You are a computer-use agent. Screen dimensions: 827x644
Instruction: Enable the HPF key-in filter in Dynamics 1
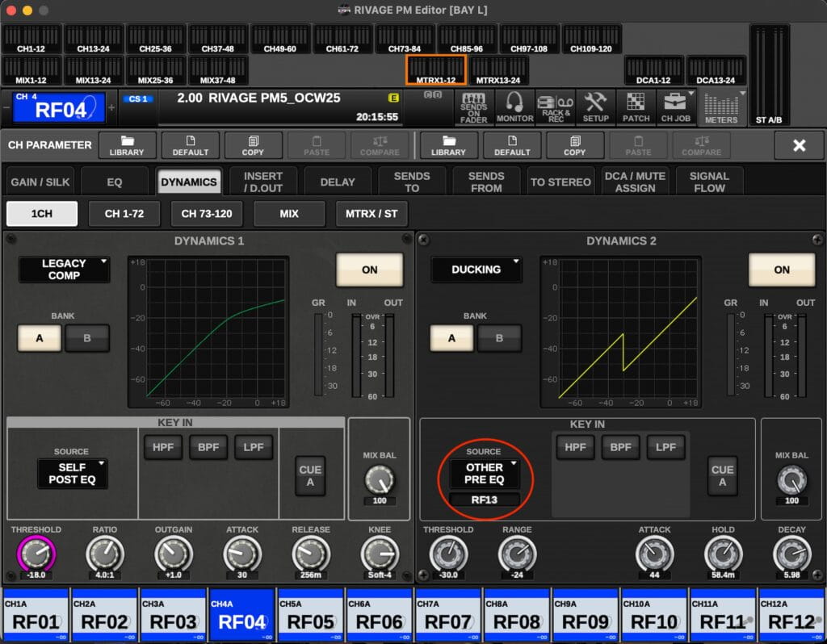pos(162,447)
